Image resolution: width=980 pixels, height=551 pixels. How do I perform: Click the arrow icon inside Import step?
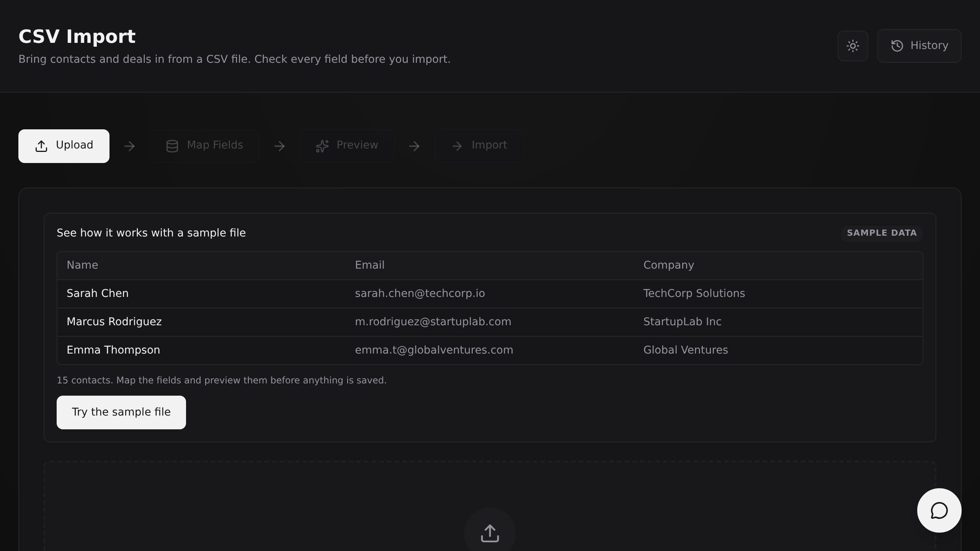(x=457, y=146)
